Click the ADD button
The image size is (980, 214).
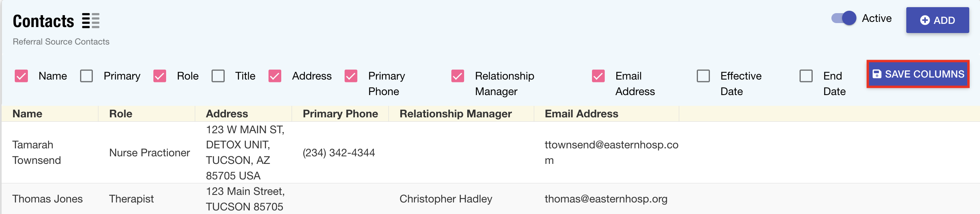[937, 20]
